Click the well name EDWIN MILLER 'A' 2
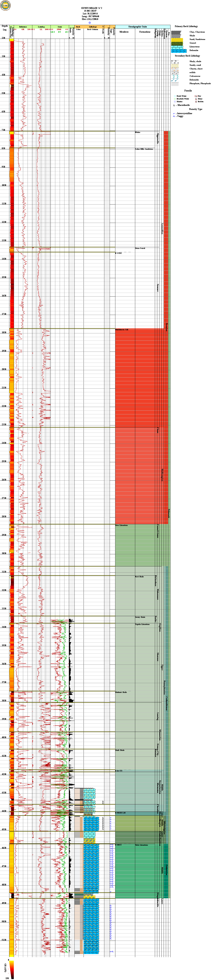Viewport: 214px width, 980px height. pyautogui.click(x=91, y=8)
